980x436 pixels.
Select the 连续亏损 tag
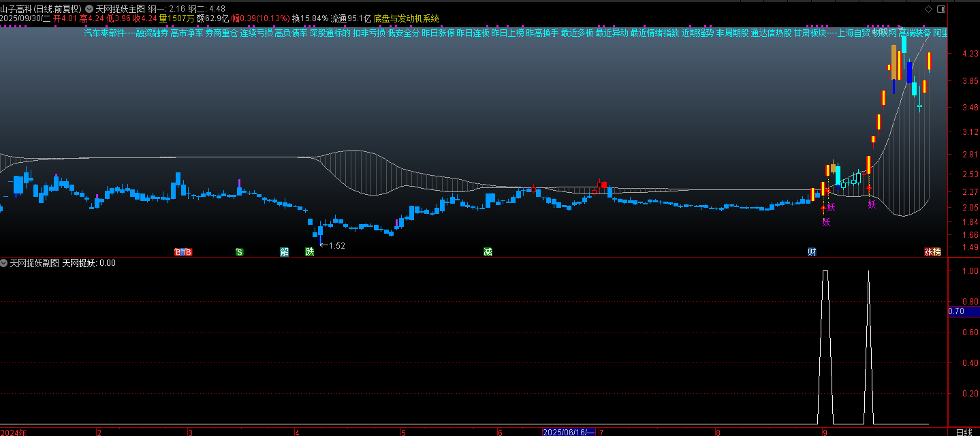coord(256,33)
